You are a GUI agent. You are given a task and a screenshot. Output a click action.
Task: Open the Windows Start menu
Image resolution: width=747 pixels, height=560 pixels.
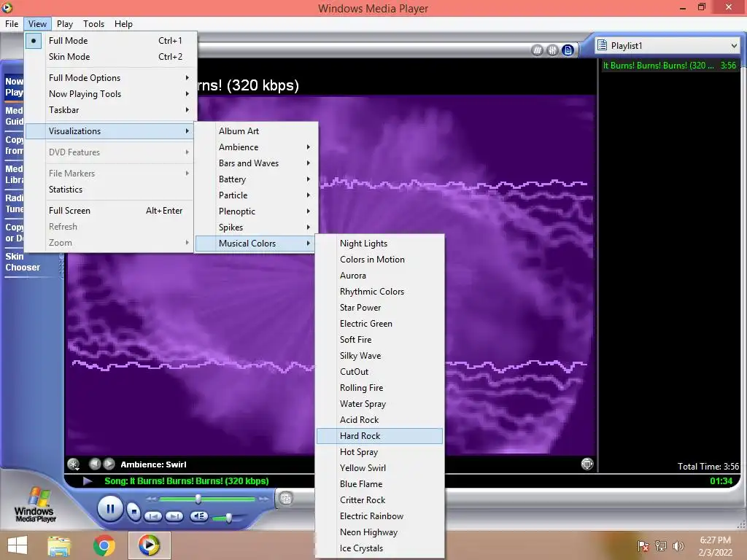coord(18,545)
